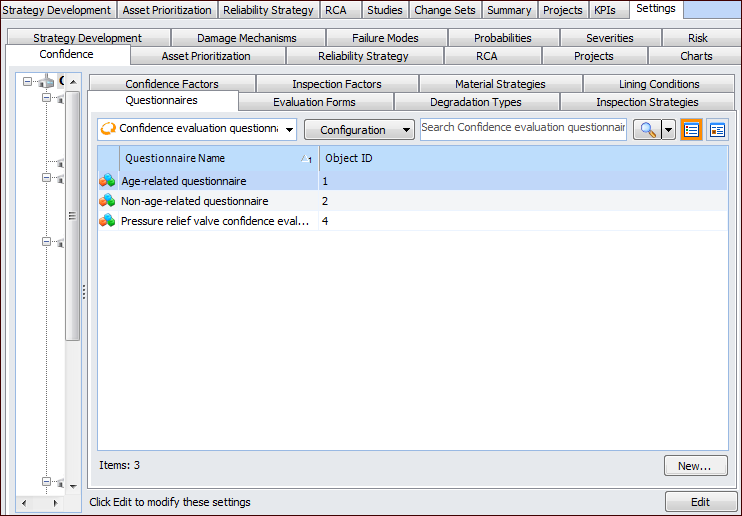Click Object ID cell value 2
Screen dimensions: 742x516
325,201
